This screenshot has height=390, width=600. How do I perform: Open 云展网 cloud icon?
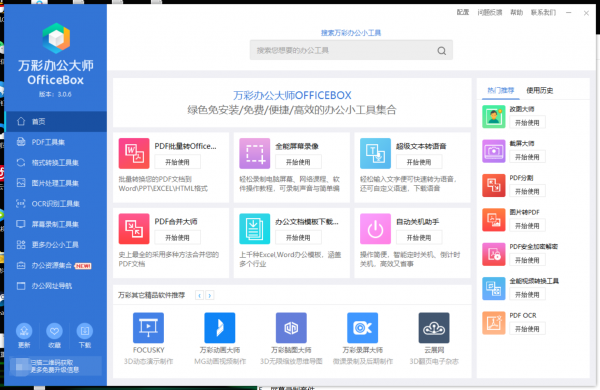tap(434, 328)
